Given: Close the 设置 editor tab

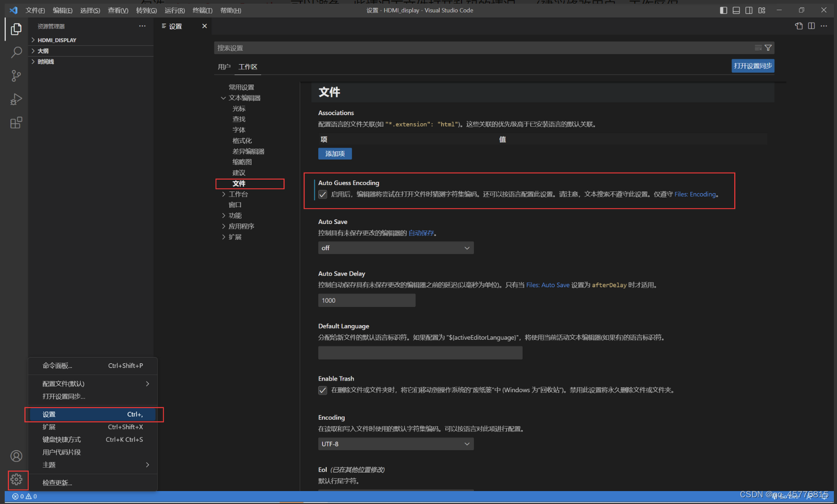Looking at the screenshot, I should coord(204,26).
